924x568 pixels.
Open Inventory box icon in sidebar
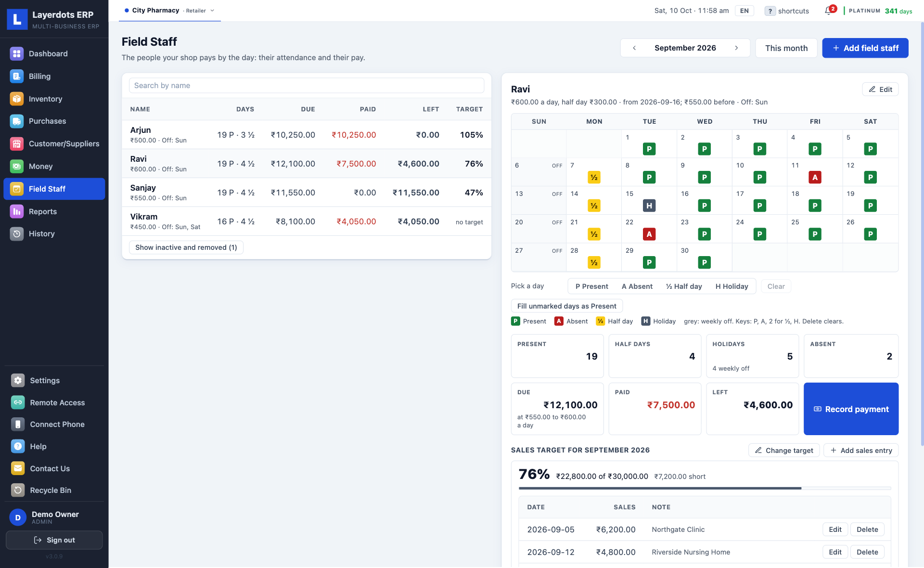(x=17, y=99)
